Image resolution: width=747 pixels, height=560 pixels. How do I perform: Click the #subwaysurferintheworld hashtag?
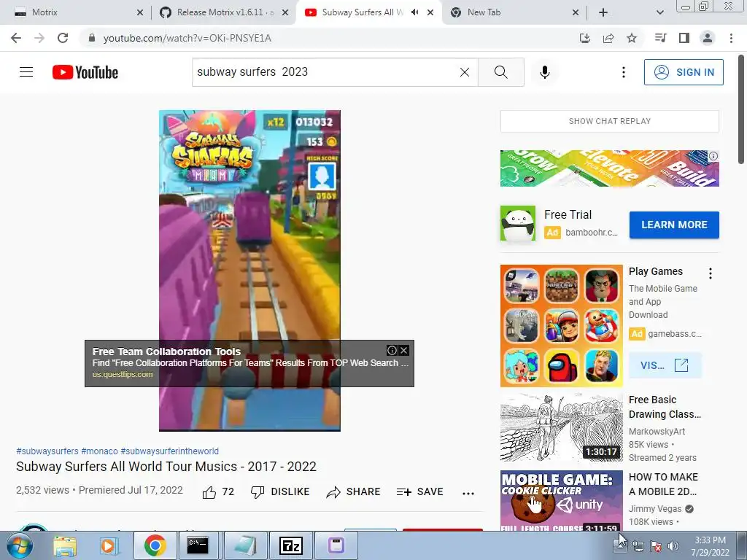click(x=169, y=451)
